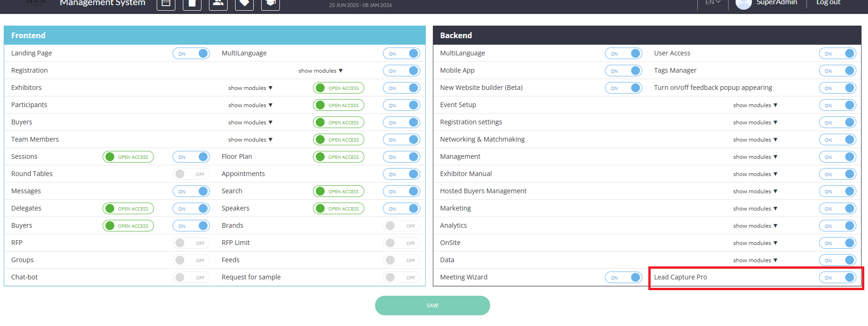Open the users icon in top bar
868x326 pixels.
(x=218, y=3)
